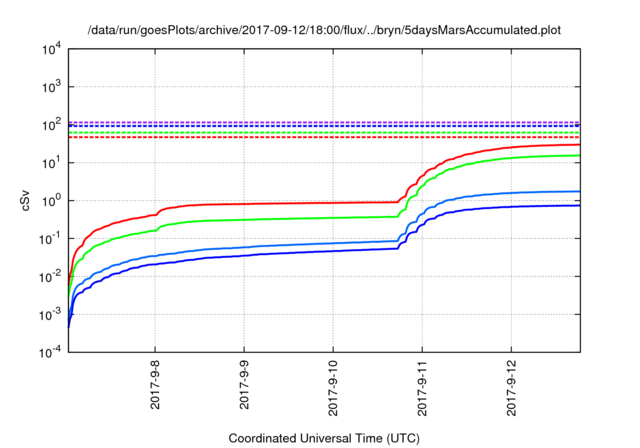The height and width of the screenshot is (448, 640).
Task: Click the 2017-9-8 date label
Action: [x=155, y=384]
